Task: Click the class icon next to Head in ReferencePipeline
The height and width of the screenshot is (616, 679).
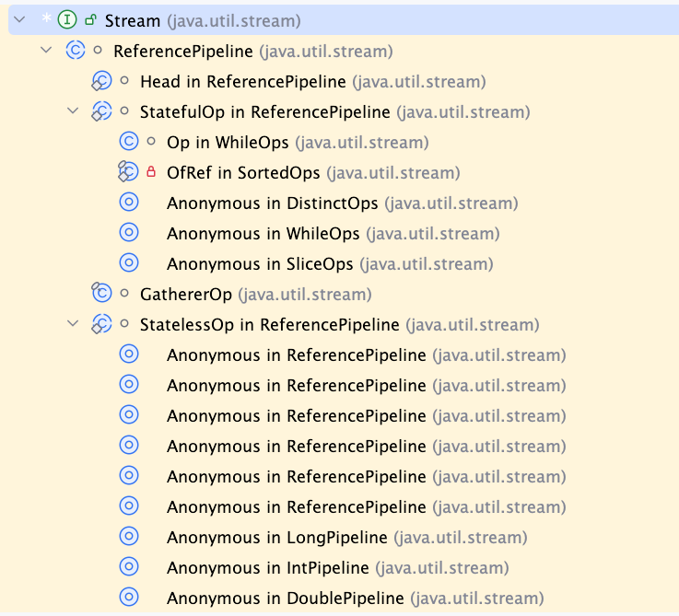Action: [x=101, y=81]
